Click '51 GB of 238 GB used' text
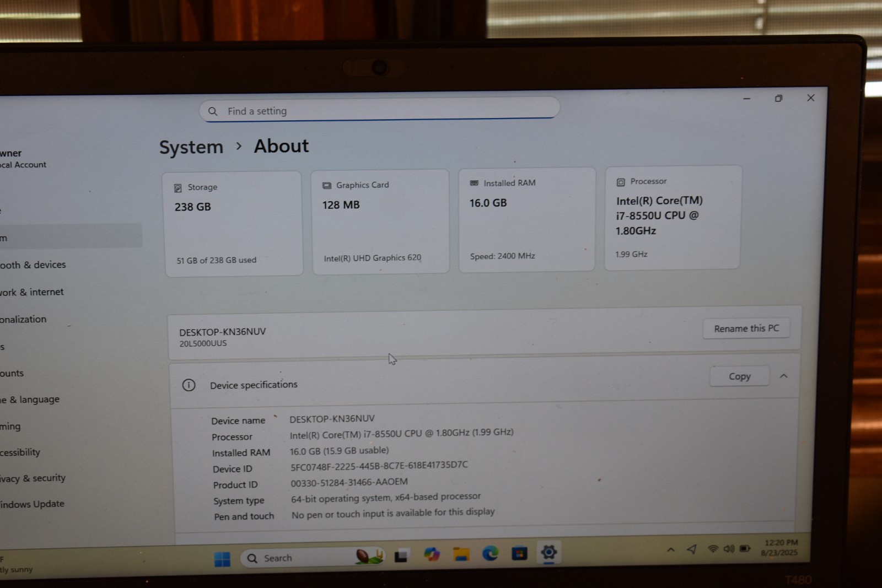 coord(216,260)
